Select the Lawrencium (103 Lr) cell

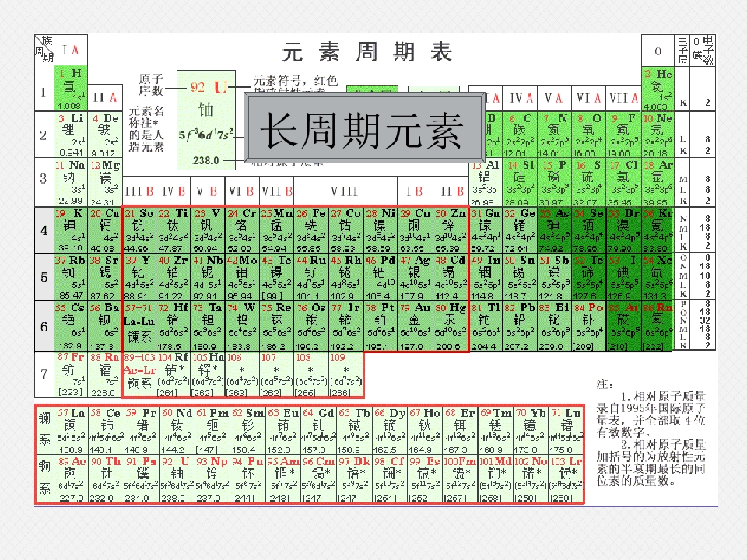click(x=566, y=479)
